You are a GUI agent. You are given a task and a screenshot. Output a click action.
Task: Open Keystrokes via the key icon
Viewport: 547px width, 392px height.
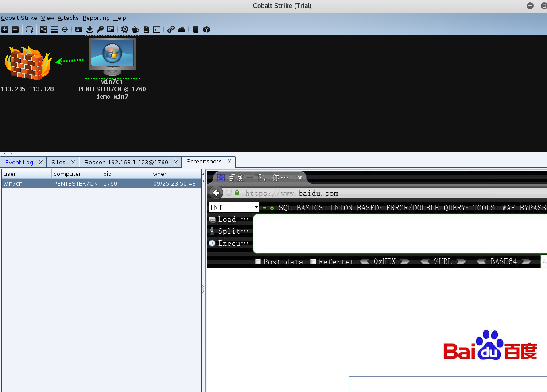[x=100, y=30]
